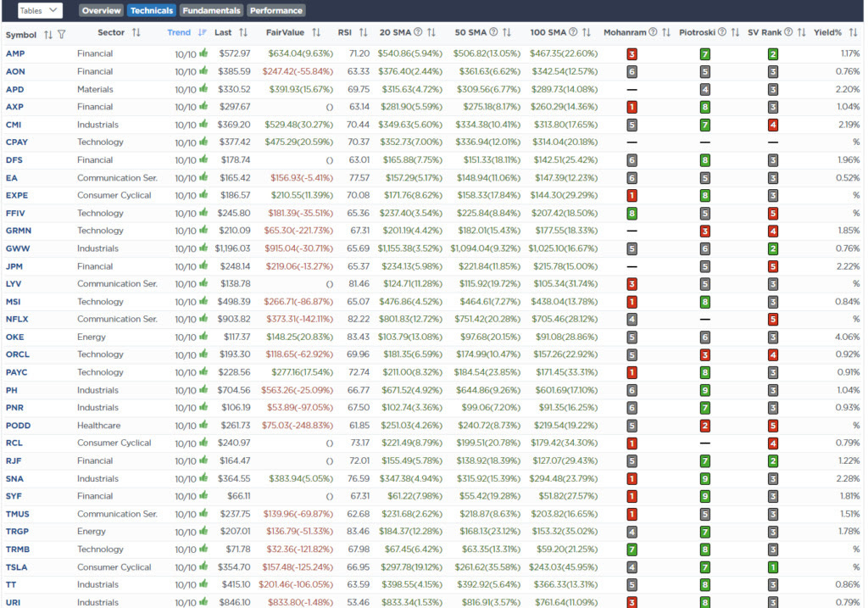Open the EXPE symbol link
Image resolution: width=868 pixels, height=608 pixels.
(x=17, y=196)
